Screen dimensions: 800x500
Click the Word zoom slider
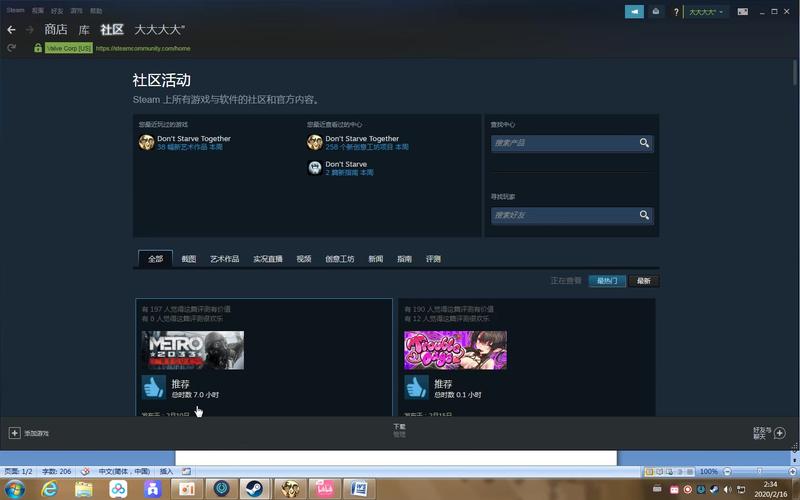pyautogui.click(x=760, y=471)
